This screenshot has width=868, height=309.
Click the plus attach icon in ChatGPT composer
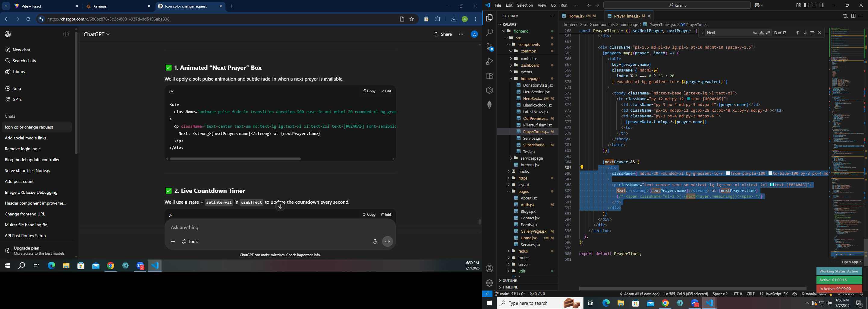(x=173, y=241)
